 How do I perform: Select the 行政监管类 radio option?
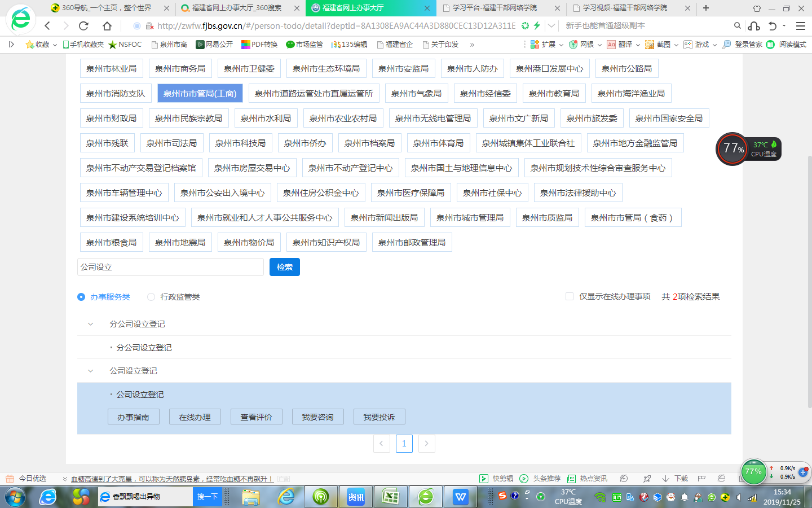pyautogui.click(x=151, y=297)
